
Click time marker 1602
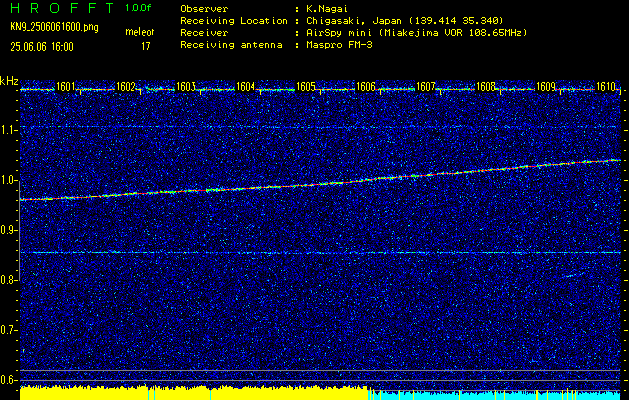[126, 86]
